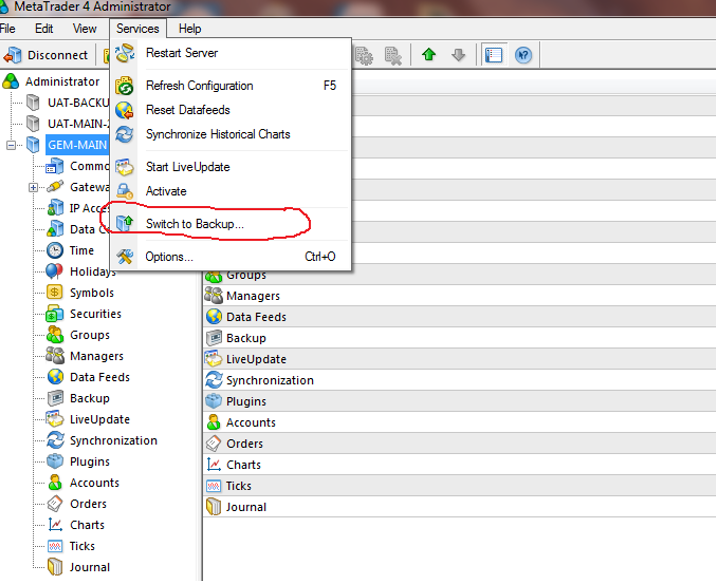The image size is (716, 581).
Task: Click the Symbols dollar icon in tree
Action: [x=55, y=292]
